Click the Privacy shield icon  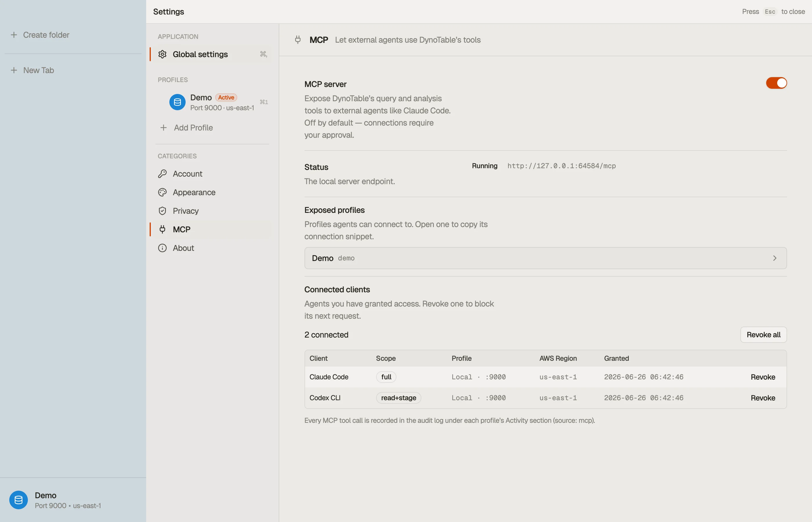(x=162, y=211)
